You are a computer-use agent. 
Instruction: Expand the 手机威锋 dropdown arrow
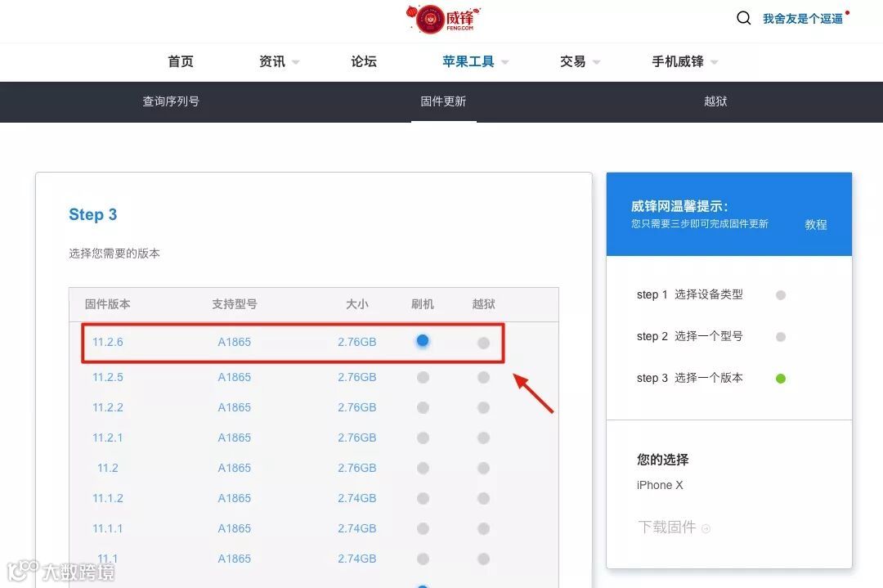point(714,62)
